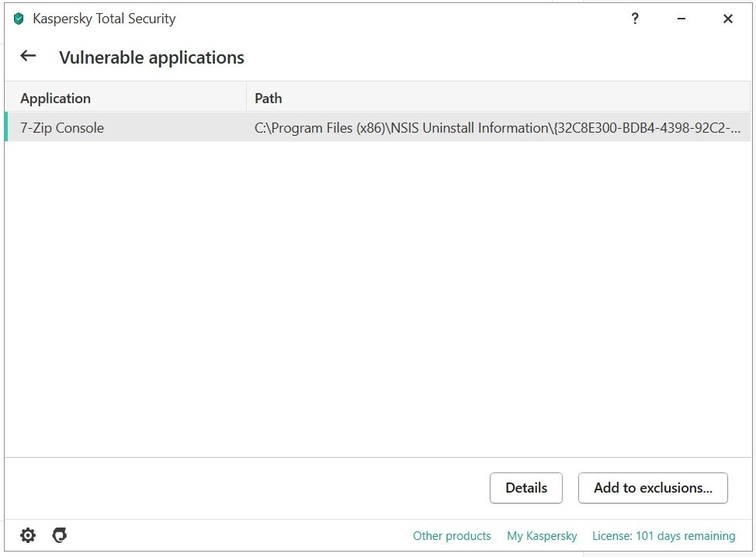Close the Kaspersky Total Security window
Image resolution: width=756 pixels, height=557 pixels.
click(728, 19)
